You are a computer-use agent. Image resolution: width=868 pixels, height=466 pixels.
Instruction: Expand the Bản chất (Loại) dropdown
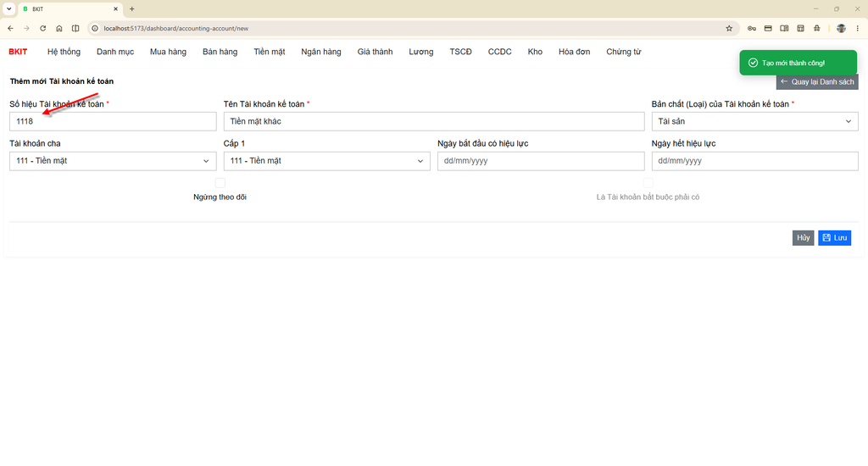(x=755, y=121)
